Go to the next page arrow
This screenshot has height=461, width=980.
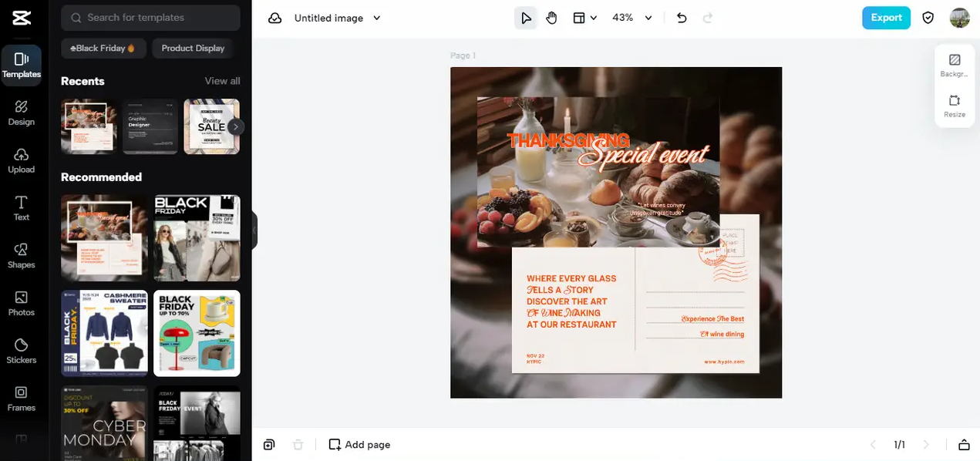(926, 445)
